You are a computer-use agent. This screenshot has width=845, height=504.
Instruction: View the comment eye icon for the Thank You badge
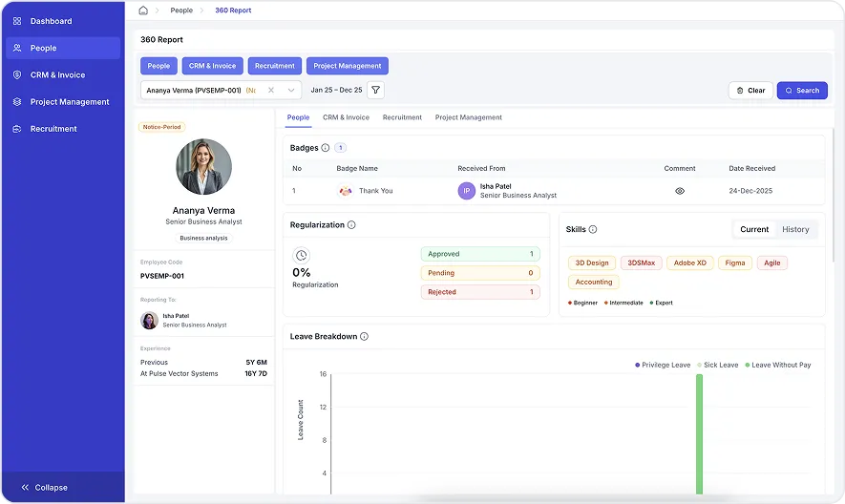point(680,191)
